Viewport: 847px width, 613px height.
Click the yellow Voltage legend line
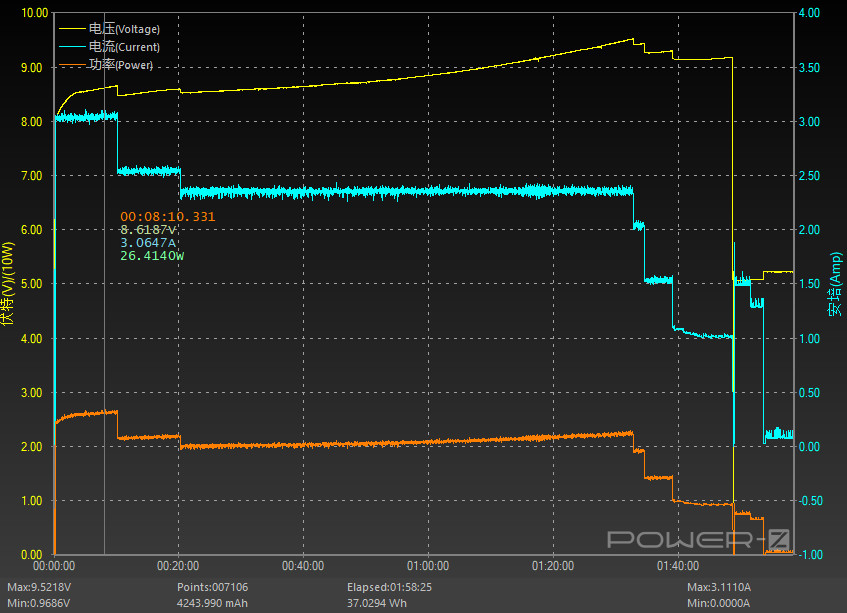pos(72,29)
